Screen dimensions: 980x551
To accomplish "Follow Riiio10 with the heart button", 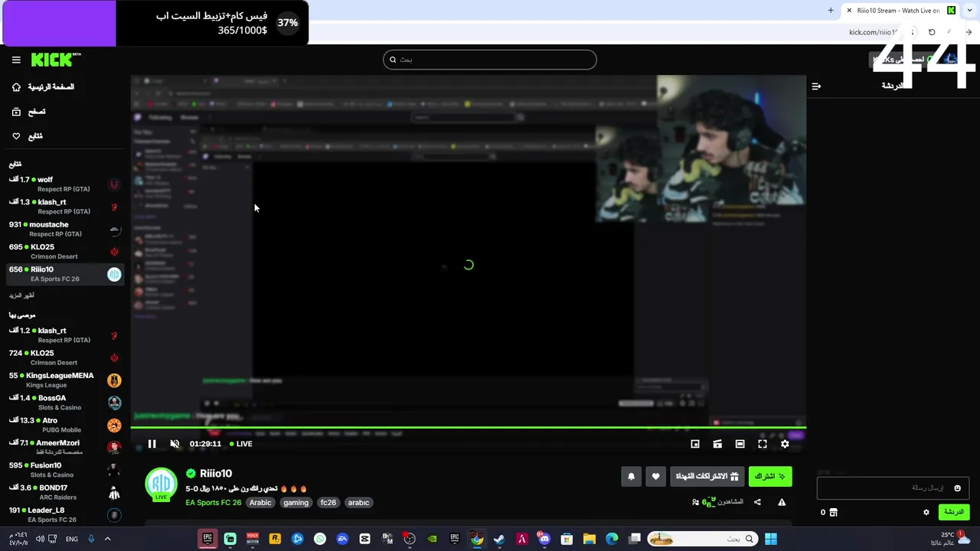I will point(655,476).
